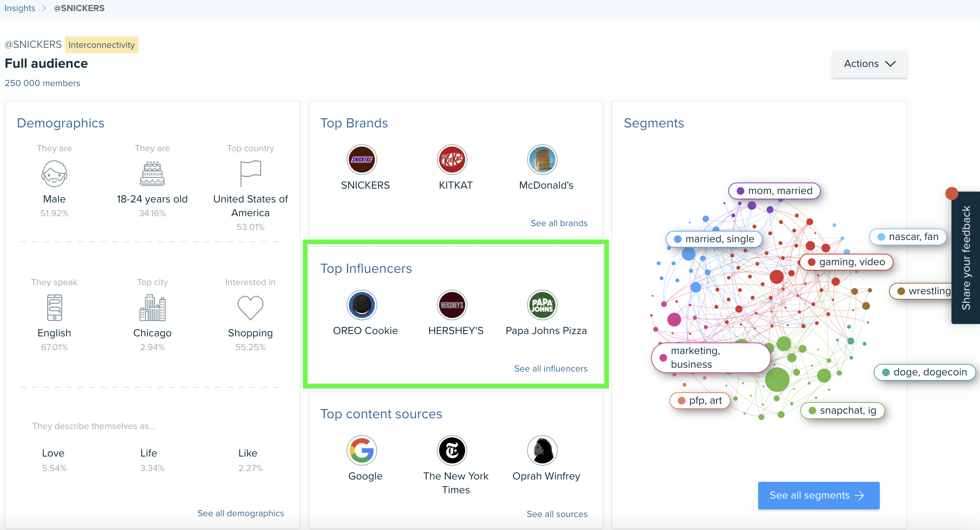Click the English language label
The image size is (980, 530).
click(54, 333)
